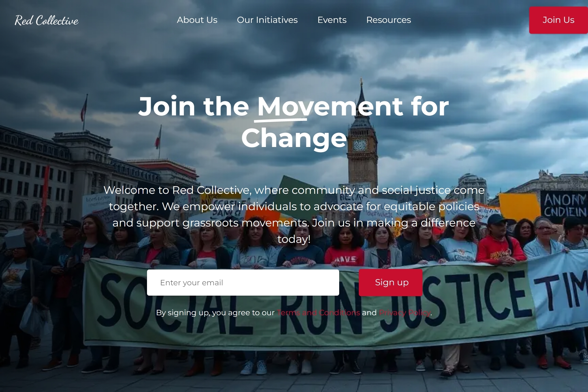
Task: Click the red Join Us button
Action: tap(558, 20)
